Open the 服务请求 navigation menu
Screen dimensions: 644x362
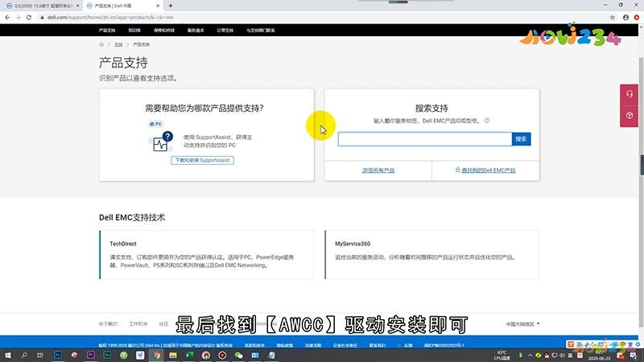tap(196, 31)
